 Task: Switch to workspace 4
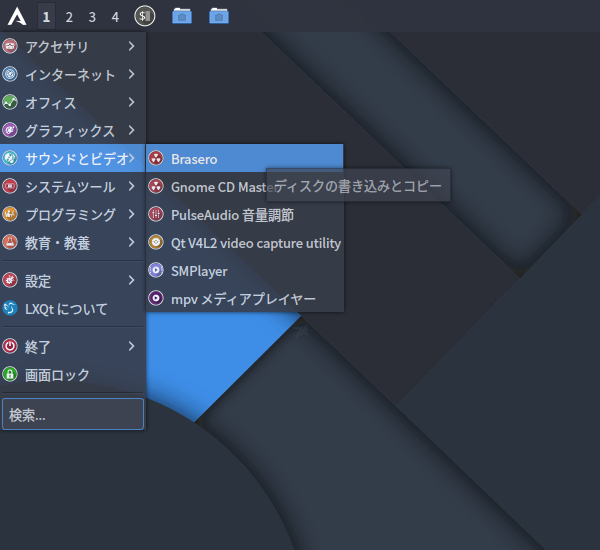[x=115, y=17]
